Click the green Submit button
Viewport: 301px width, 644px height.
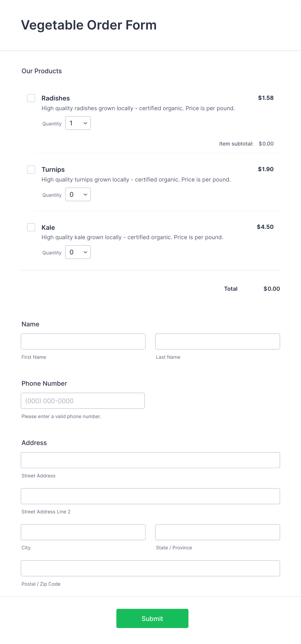pos(152,618)
